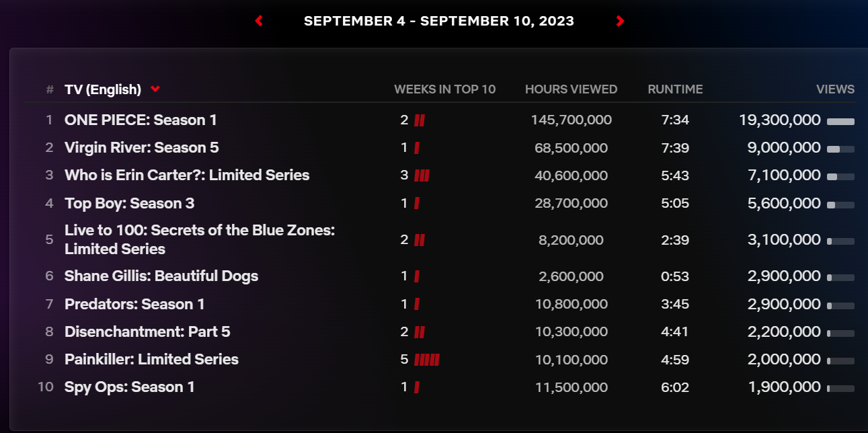Click the weeks bar icon for Spy Ops
Screen dimensions: 868x433
tap(417, 387)
